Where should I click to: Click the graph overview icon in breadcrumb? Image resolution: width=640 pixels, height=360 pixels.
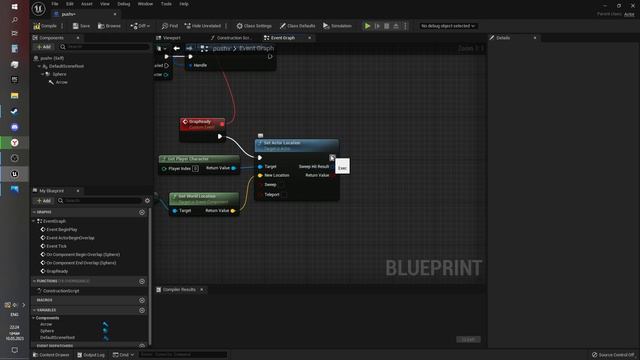tap(204, 49)
